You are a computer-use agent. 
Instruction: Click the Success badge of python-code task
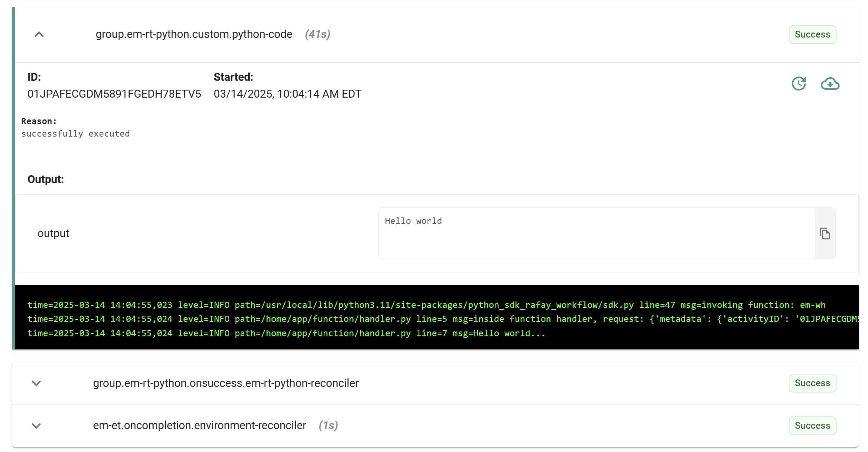point(812,34)
